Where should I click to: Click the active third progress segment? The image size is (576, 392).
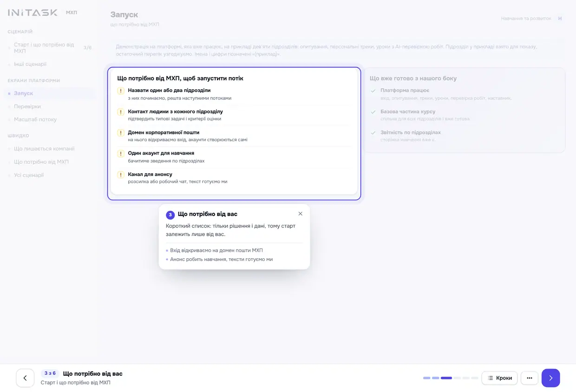click(x=446, y=378)
